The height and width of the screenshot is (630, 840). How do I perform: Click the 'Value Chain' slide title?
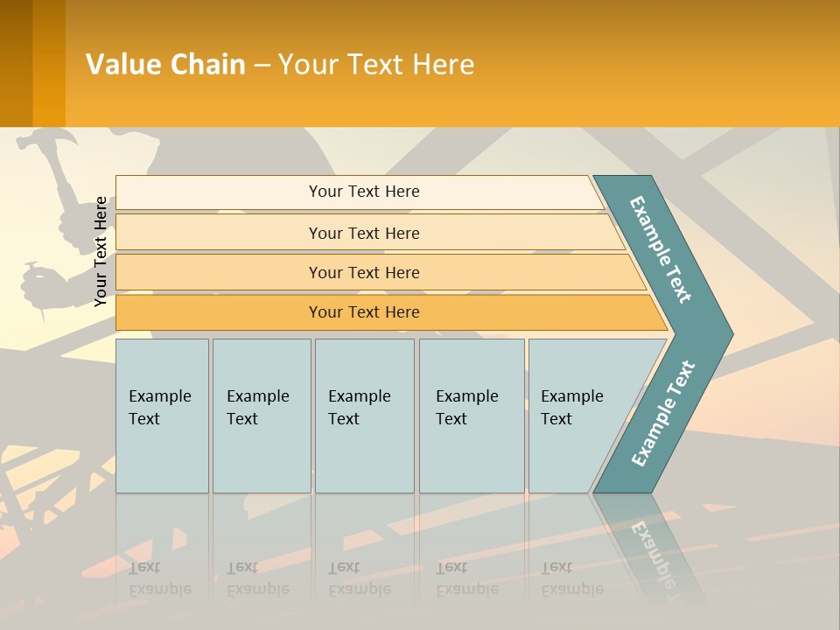coord(165,64)
